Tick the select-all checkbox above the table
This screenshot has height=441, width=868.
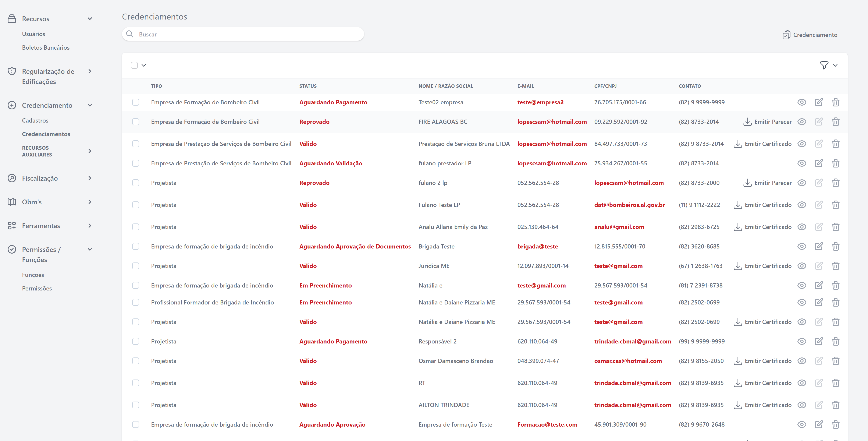[x=134, y=65]
